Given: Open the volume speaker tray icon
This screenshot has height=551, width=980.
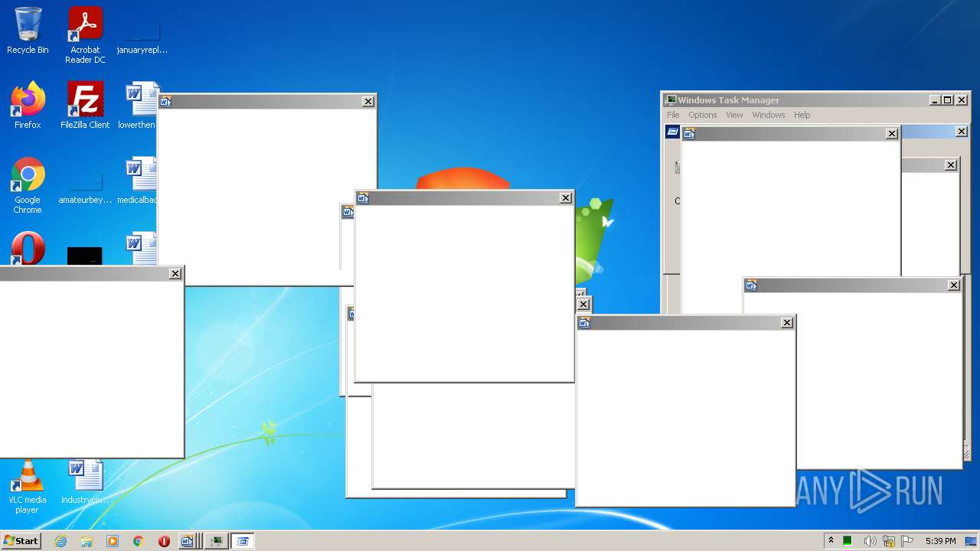Looking at the screenshot, I should 870,541.
